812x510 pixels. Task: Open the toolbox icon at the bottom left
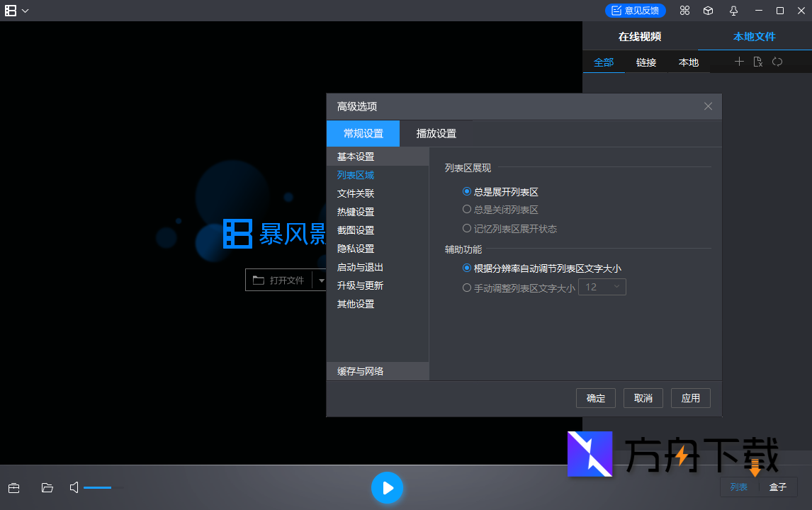pos(13,487)
